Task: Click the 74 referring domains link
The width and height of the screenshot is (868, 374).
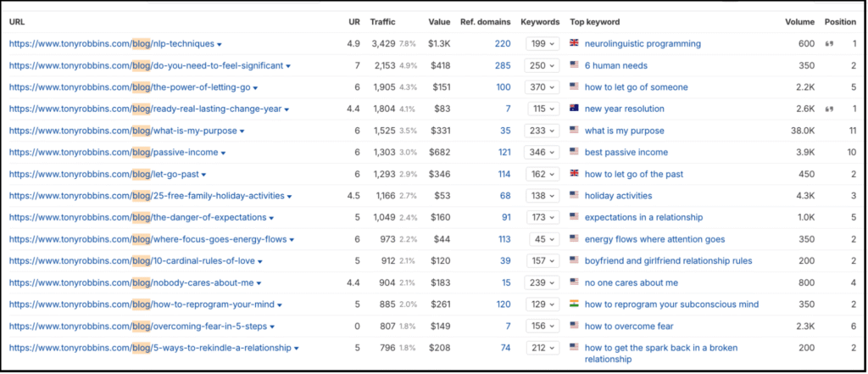Action: coord(505,348)
